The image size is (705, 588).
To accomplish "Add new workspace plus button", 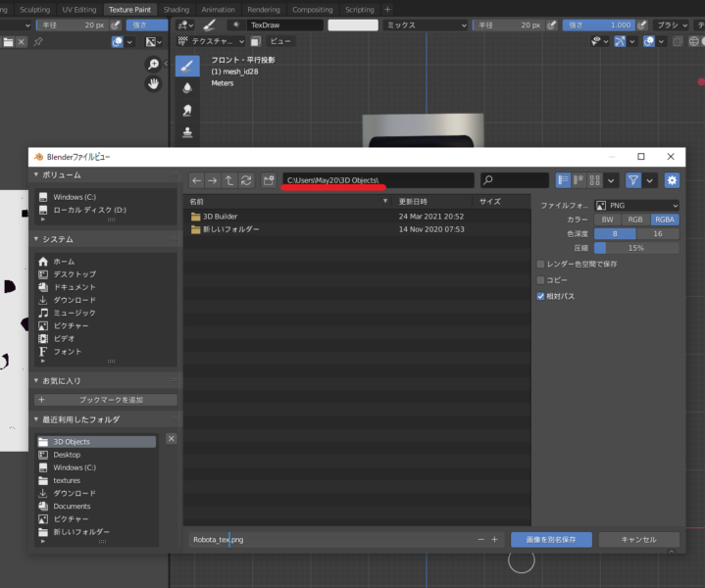I will click(x=387, y=10).
